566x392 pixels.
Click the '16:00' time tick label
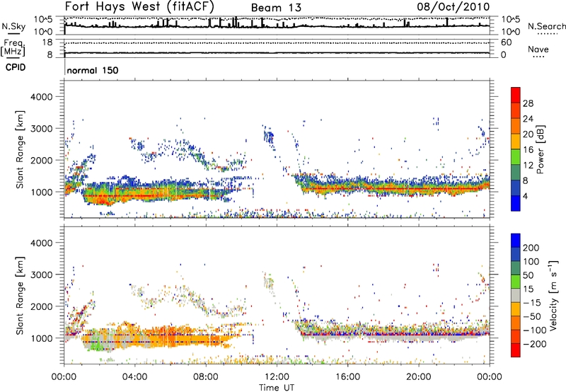coord(347,377)
